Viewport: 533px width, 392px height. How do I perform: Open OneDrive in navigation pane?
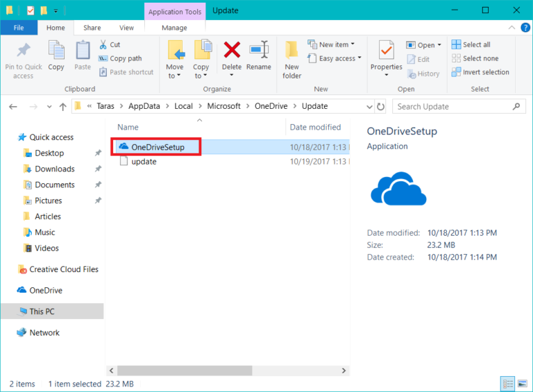[46, 291]
